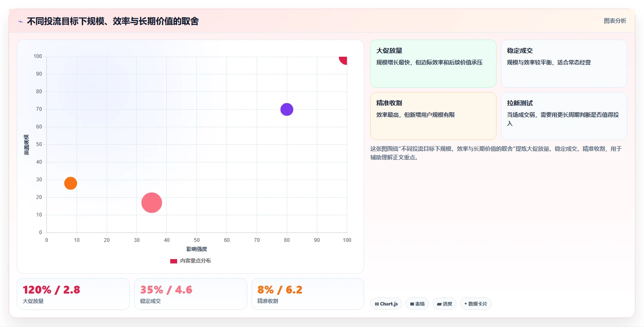This screenshot has height=327, width=644.
Task: Click text 规模与效率较平衡，适合常态经营
Action: tap(549, 62)
